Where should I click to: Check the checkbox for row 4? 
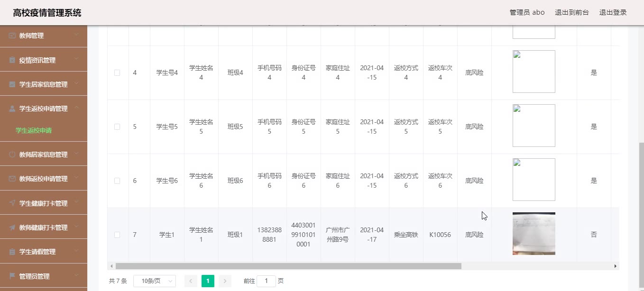(117, 73)
